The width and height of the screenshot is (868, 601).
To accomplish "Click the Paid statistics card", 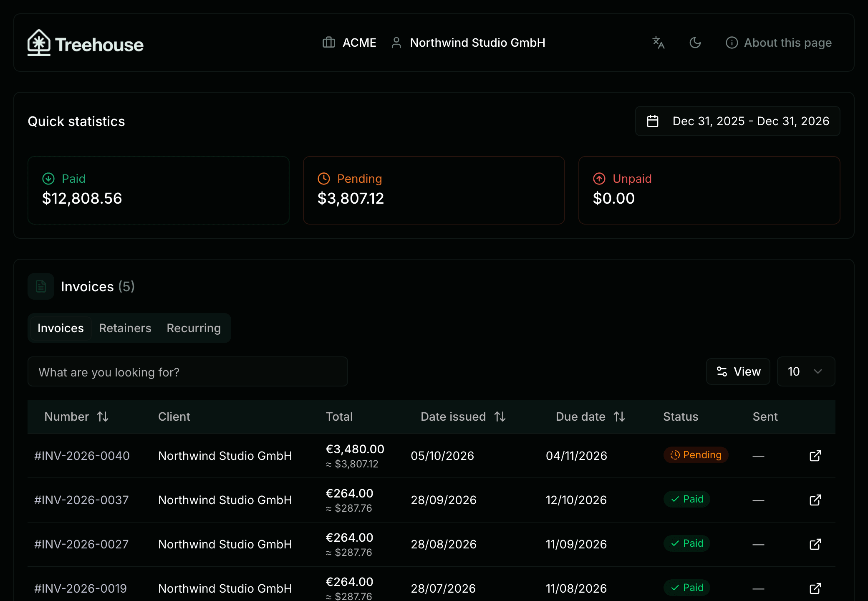I will tap(159, 190).
